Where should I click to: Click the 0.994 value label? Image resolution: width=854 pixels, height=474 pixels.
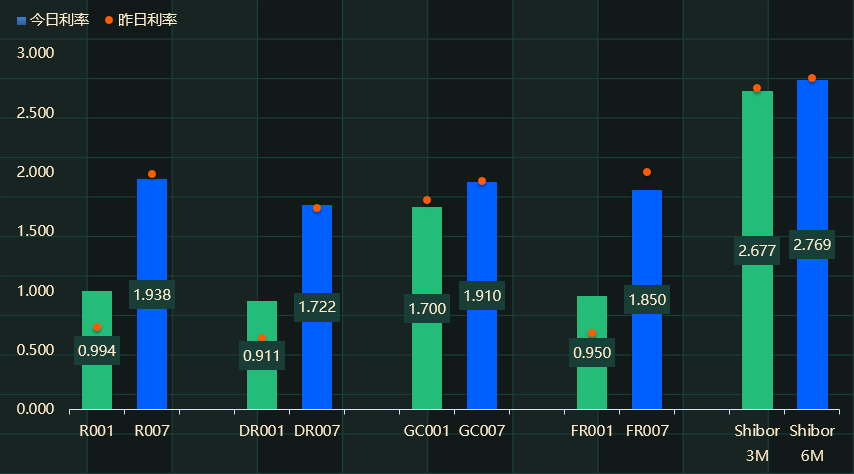point(97,351)
